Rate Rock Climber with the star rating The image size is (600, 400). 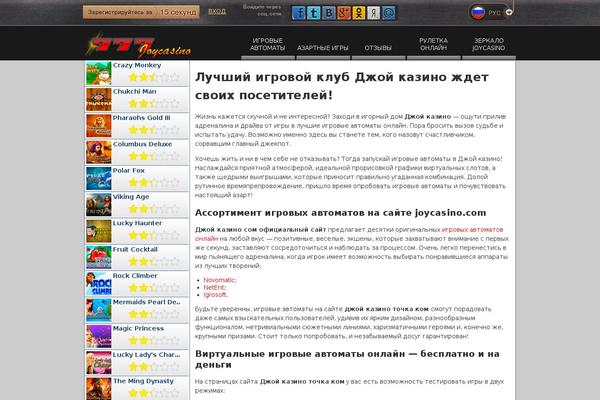[154, 288]
